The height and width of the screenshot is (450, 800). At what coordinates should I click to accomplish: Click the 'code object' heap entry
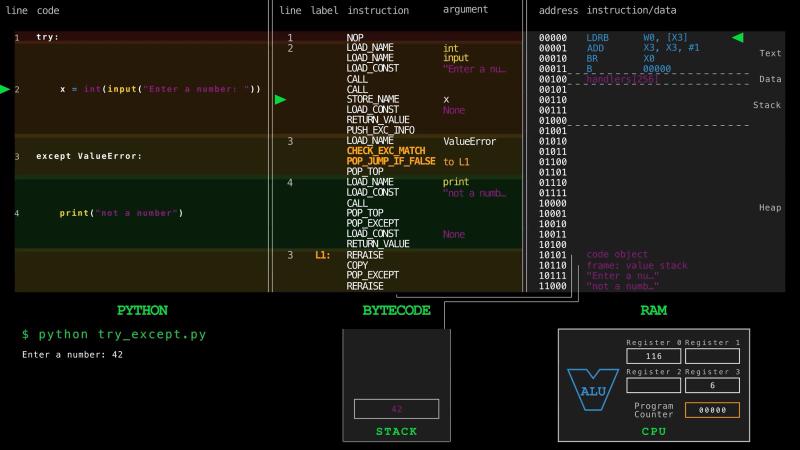click(617, 254)
